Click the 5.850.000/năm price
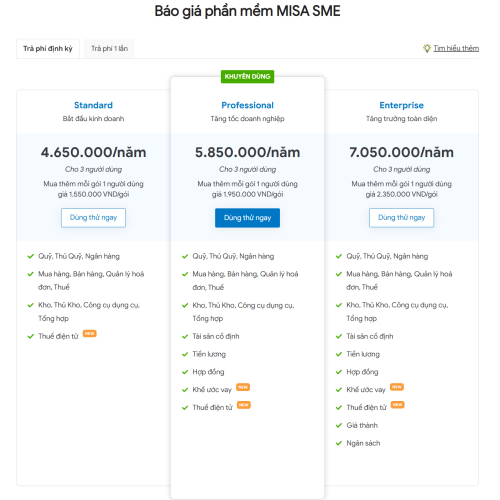The height and width of the screenshot is (500, 500). (247, 152)
